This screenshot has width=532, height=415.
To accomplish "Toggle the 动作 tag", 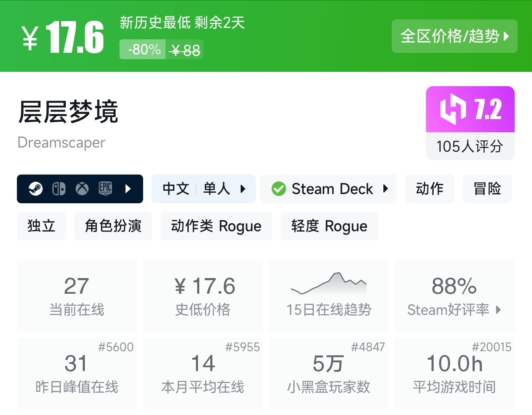I will click(x=429, y=189).
